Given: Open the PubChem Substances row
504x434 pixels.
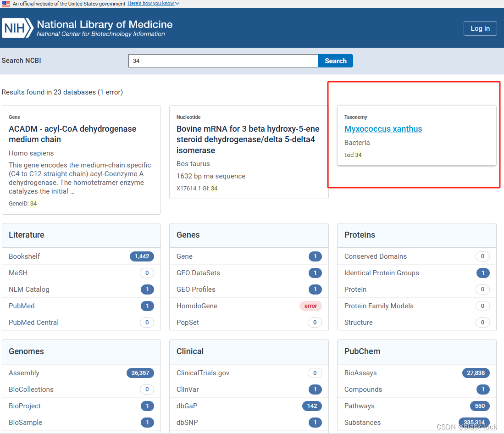Looking at the screenshot, I should (416, 423).
